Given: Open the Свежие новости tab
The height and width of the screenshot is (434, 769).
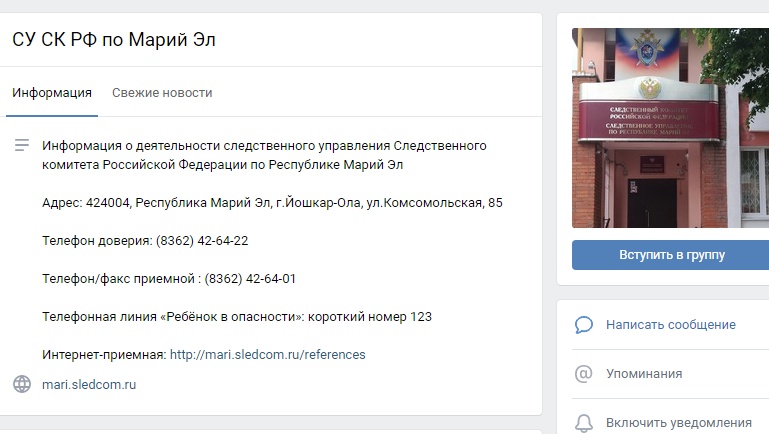Looking at the screenshot, I should tap(162, 93).
